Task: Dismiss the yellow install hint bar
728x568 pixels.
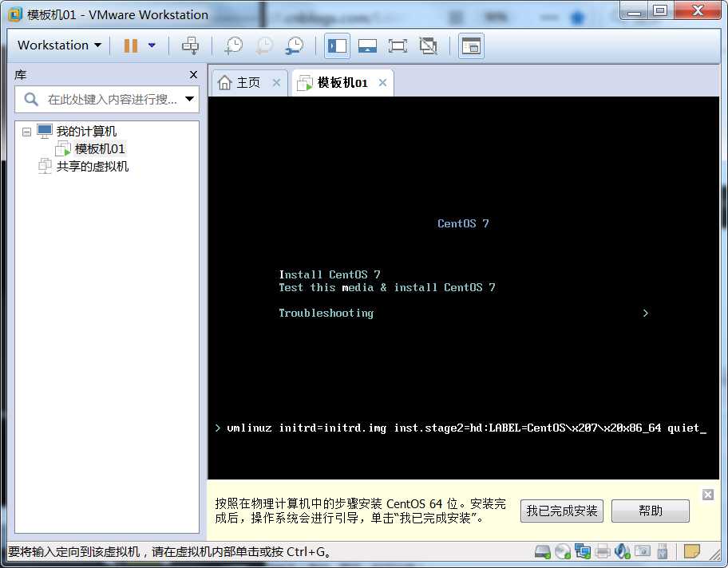Action: pyautogui.click(x=707, y=495)
